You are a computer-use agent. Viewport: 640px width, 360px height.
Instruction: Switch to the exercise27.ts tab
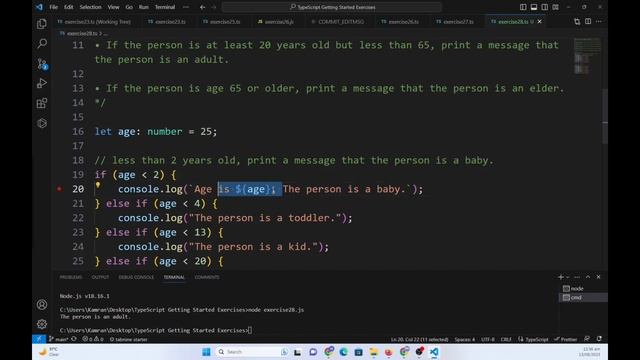(x=458, y=22)
